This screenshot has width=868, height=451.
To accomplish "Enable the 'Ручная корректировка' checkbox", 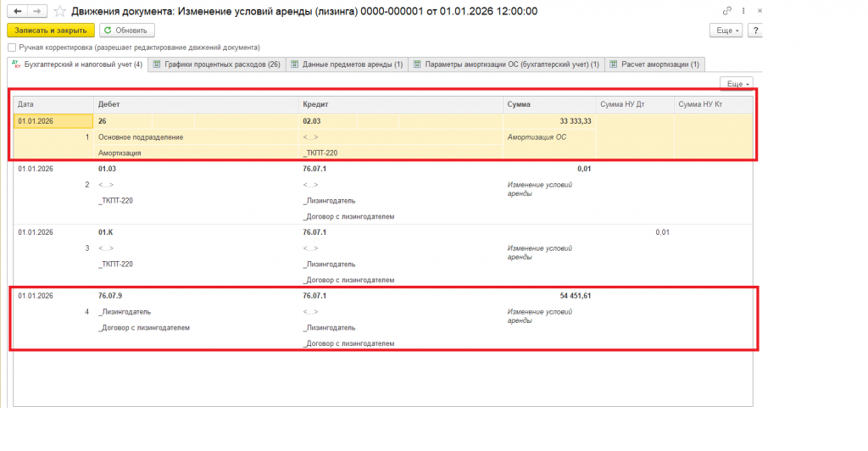I will (x=12, y=47).
